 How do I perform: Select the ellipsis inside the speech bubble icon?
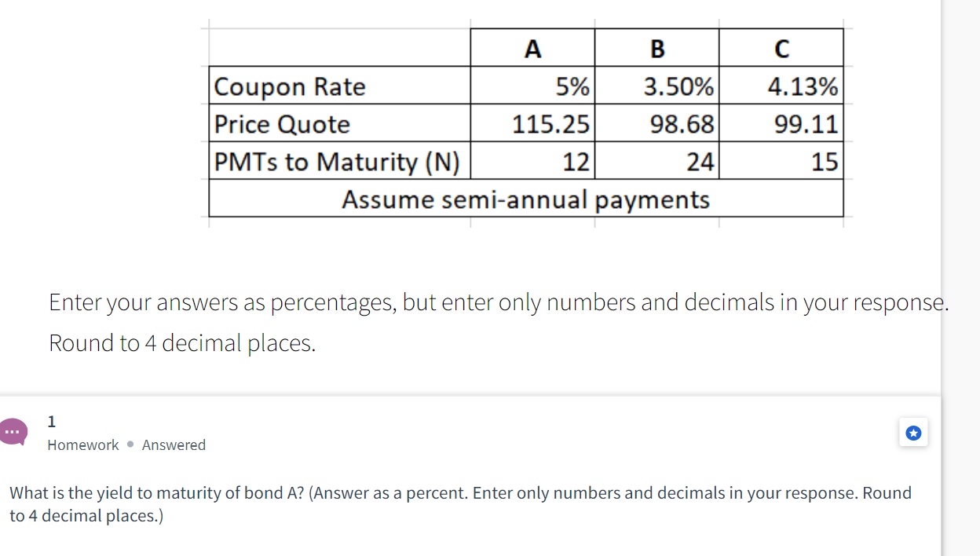pyautogui.click(x=11, y=433)
